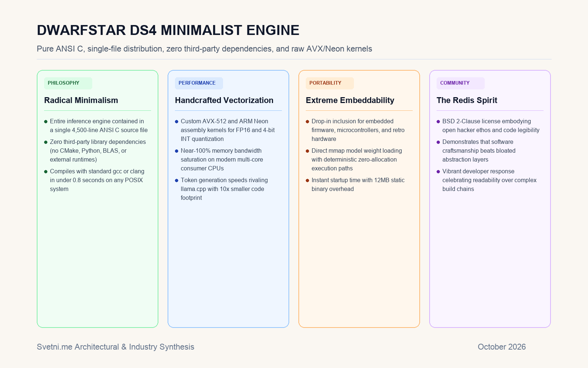The image size is (588, 368).
Task: Click the Svetni.me Architectural & Industry Synthesis footer
Action: pyautogui.click(x=115, y=347)
